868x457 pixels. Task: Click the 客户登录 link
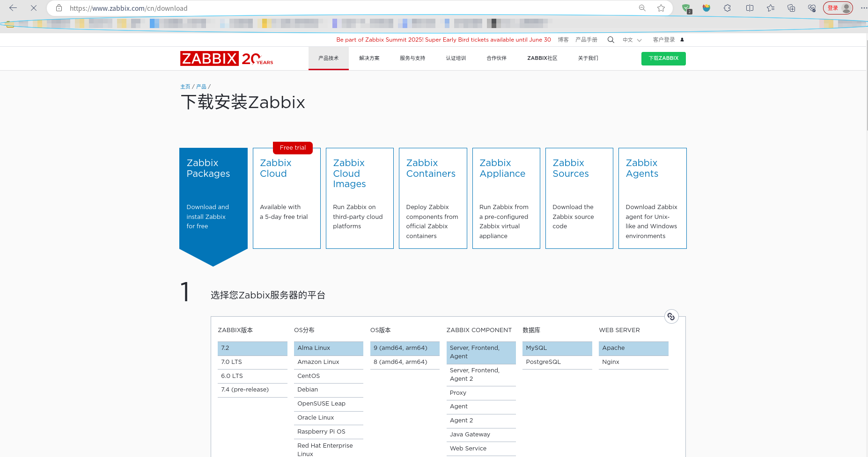[x=664, y=40]
